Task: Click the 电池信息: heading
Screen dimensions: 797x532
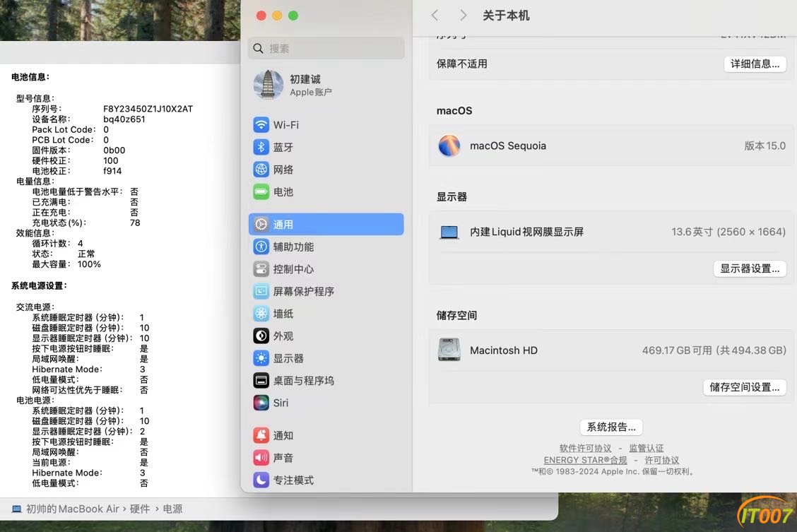Action: [x=30, y=77]
